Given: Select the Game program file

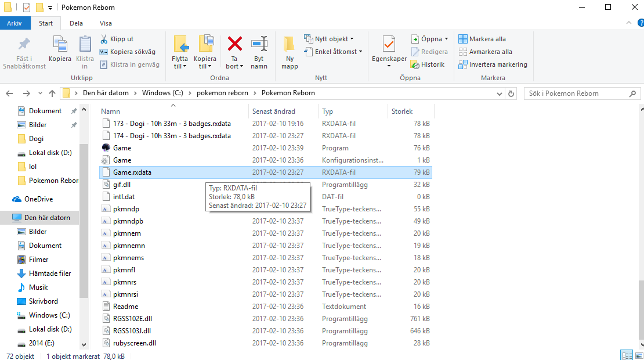Looking at the screenshot, I should pos(266,148).
